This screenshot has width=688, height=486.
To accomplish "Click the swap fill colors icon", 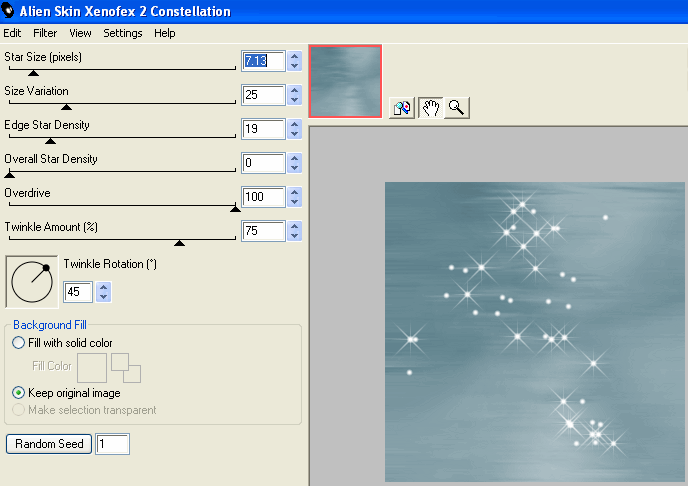I will 126,367.
